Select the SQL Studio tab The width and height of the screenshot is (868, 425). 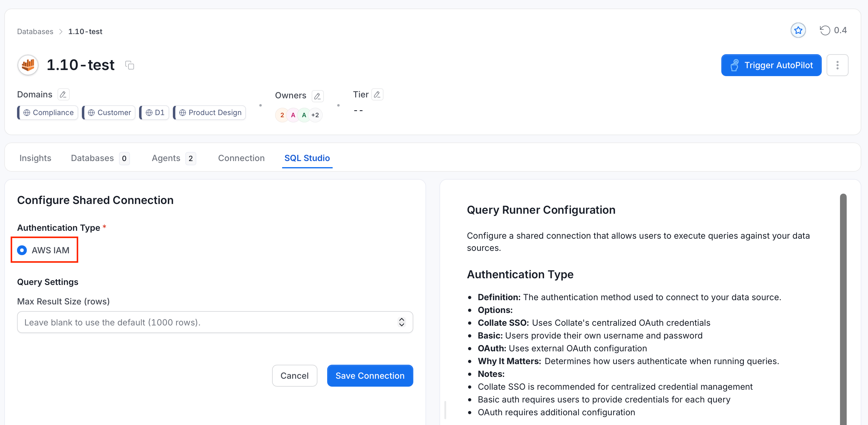307,158
